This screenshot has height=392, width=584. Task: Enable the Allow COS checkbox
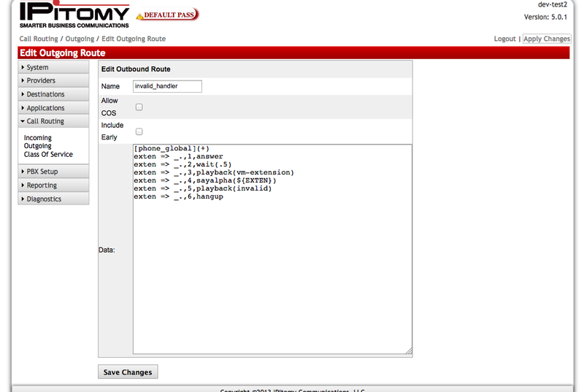[139, 107]
